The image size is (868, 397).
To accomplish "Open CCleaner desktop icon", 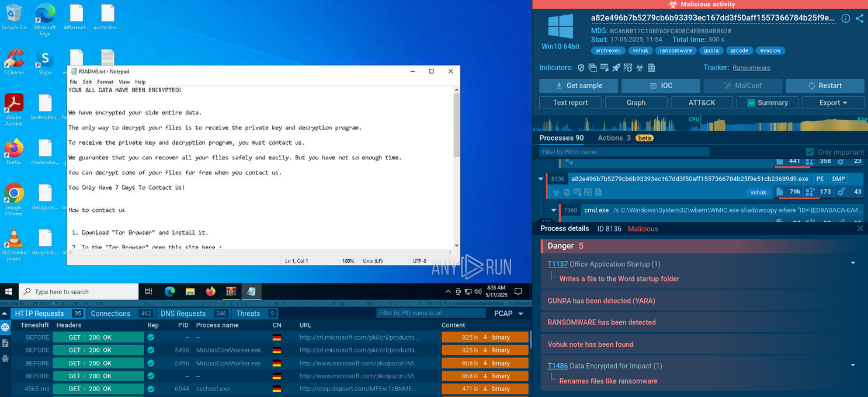I will pos(14,62).
